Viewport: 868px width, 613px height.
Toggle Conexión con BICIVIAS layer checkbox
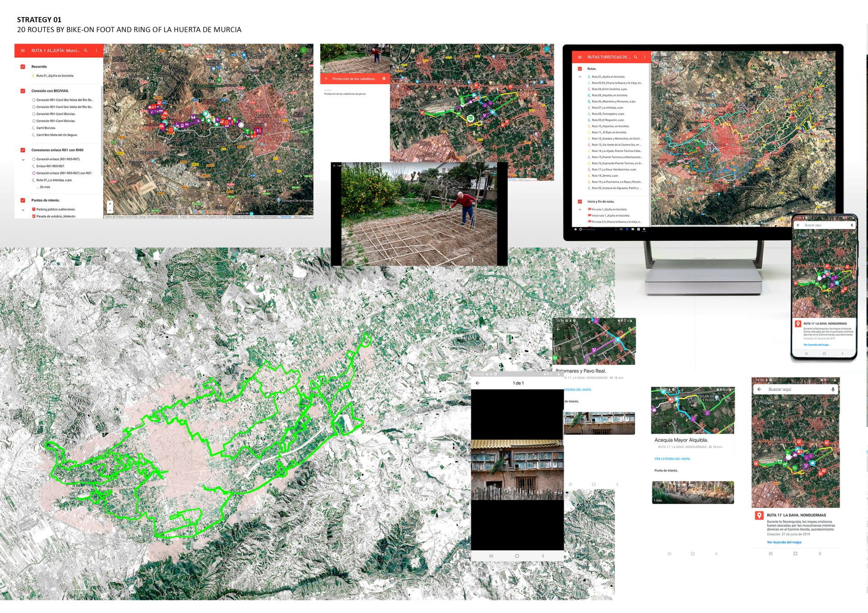23,91
